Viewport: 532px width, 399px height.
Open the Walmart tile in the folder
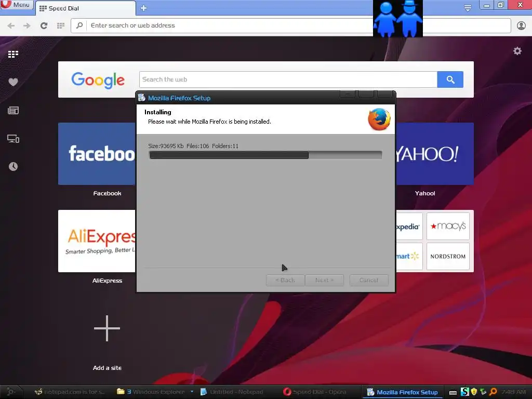pos(409,256)
